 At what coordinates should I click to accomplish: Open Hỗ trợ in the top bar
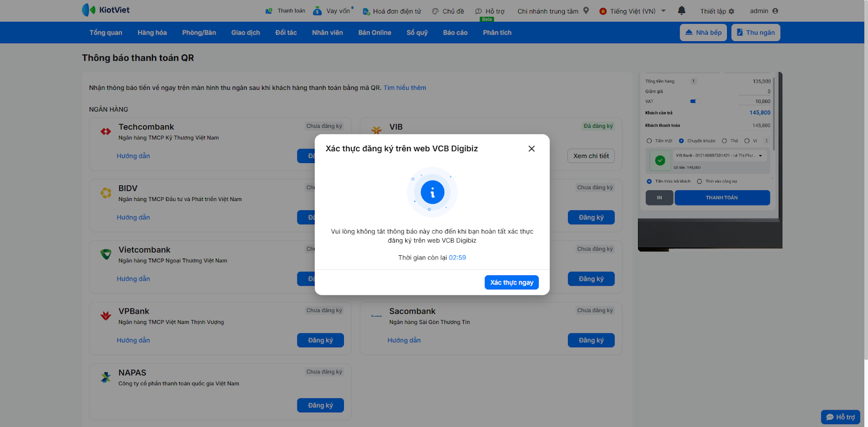490,11
